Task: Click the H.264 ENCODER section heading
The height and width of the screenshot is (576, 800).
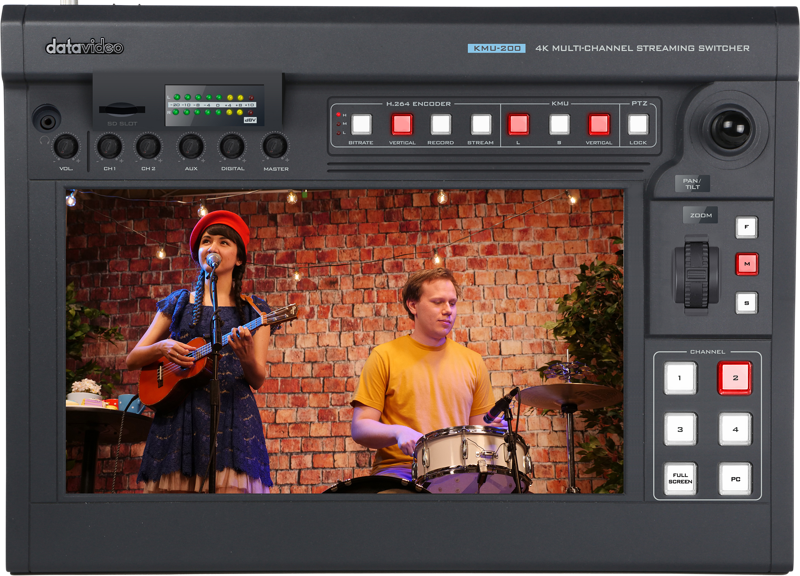Action: click(x=418, y=104)
